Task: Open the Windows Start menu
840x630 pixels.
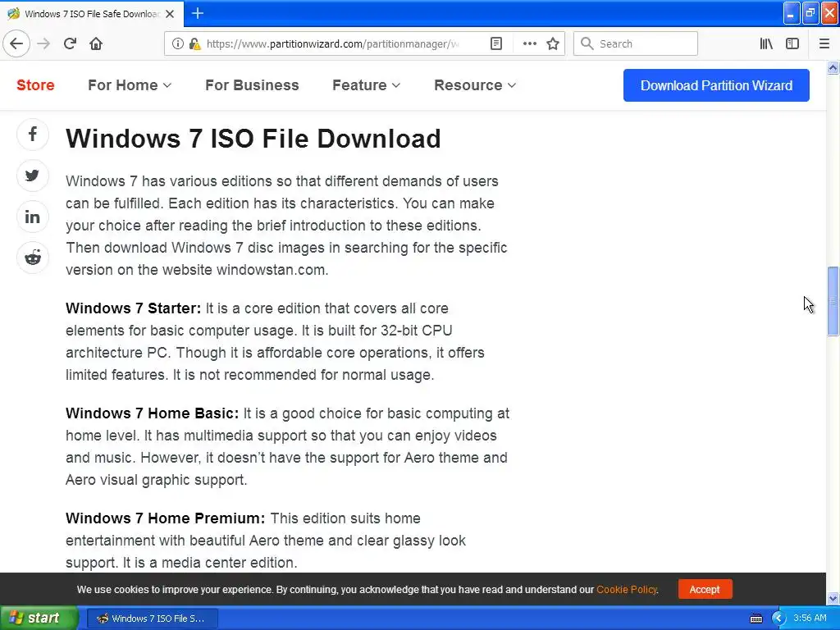Action: pyautogui.click(x=39, y=619)
